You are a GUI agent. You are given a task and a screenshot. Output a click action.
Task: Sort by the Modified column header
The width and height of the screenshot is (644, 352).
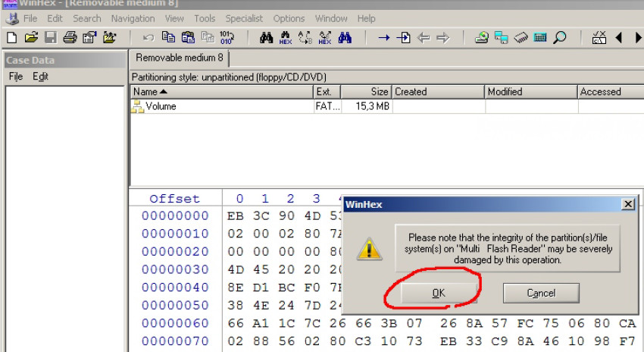[x=530, y=92]
